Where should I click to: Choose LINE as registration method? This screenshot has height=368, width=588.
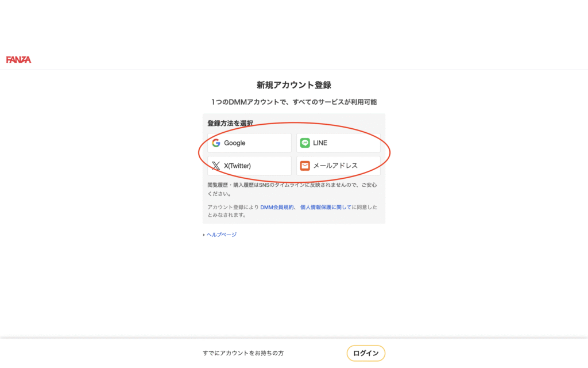click(x=338, y=143)
